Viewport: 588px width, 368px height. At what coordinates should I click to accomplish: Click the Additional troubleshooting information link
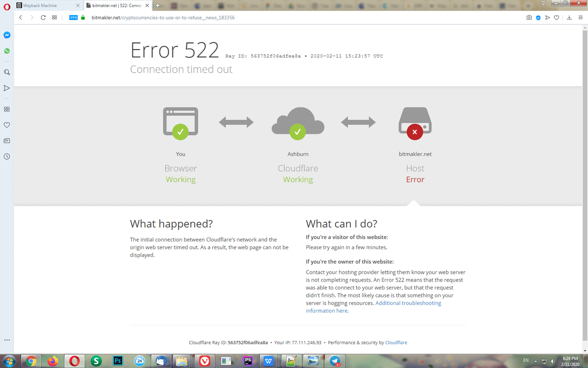point(373,307)
